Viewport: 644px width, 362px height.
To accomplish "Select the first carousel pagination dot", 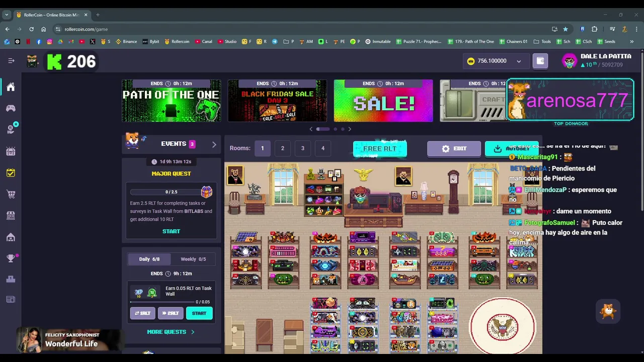I will [323, 129].
